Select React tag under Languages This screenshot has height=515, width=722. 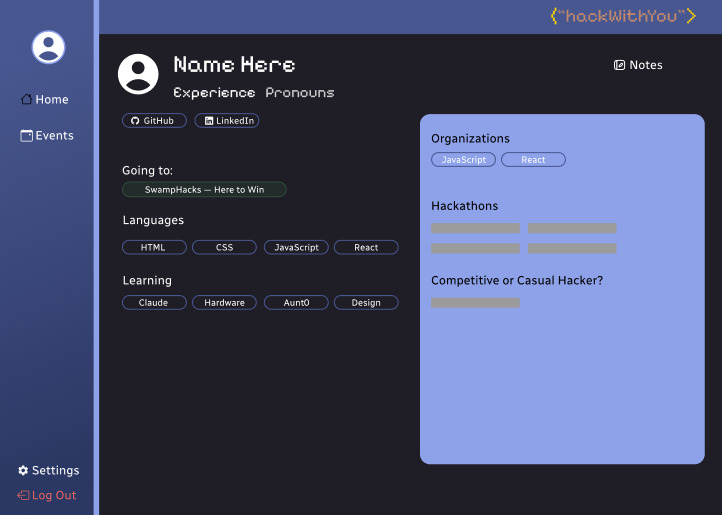pyautogui.click(x=366, y=247)
